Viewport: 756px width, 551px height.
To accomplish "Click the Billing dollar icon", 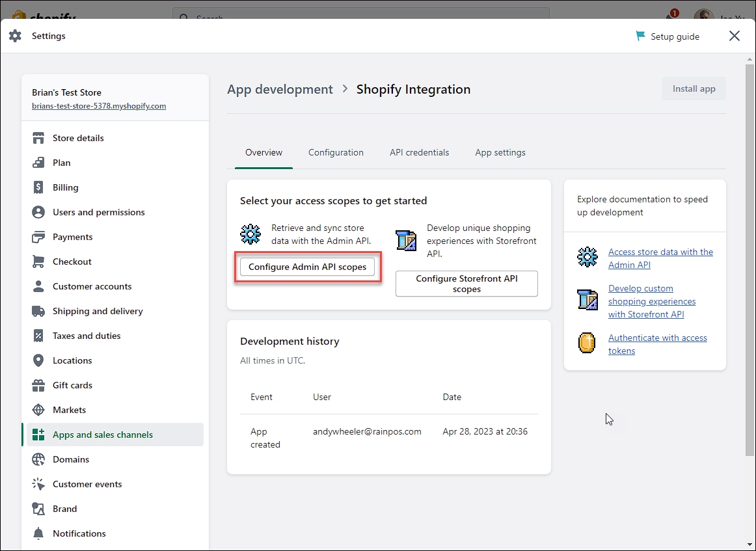I will (x=38, y=187).
